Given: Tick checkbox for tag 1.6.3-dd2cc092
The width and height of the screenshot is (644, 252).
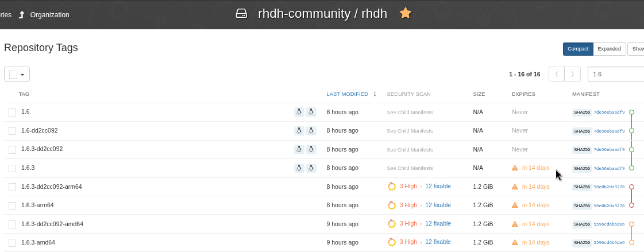Looking at the screenshot, I should (12, 150).
